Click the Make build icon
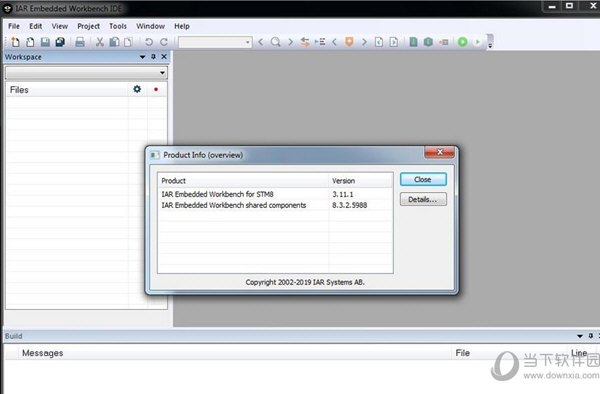Image resolution: width=600 pixels, height=394 pixels. (428, 42)
